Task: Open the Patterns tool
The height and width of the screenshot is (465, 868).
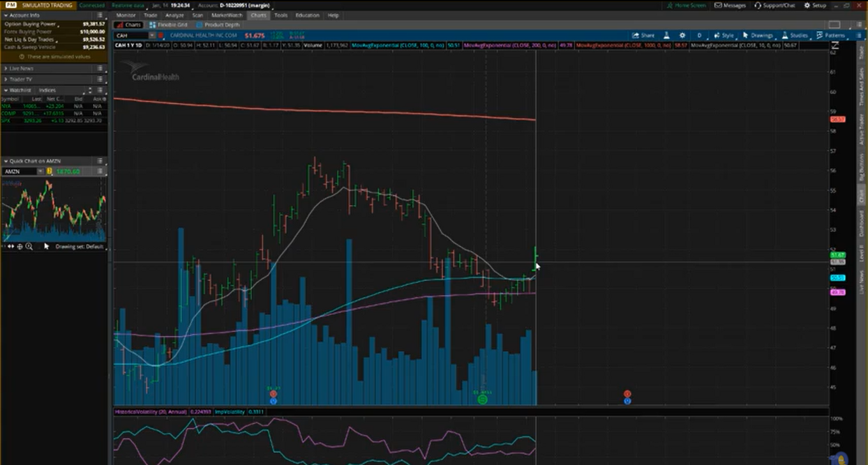Action: pyautogui.click(x=819, y=36)
